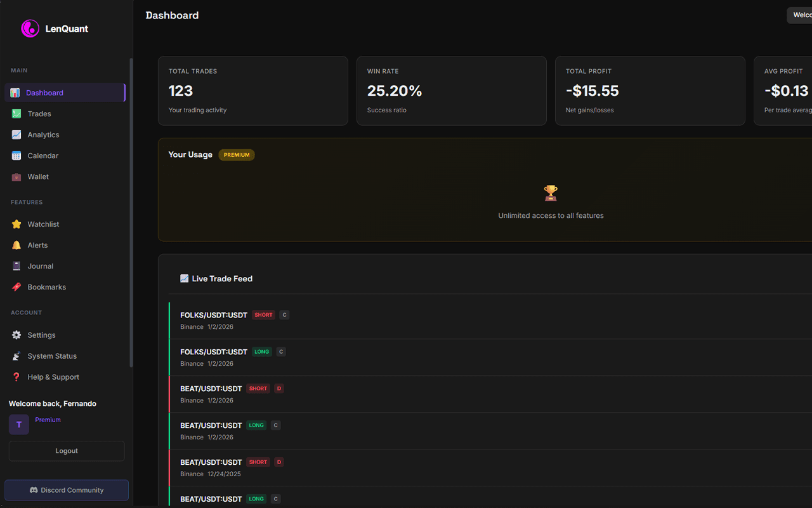Click the Logout button
Viewport: 812px width, 508px height.
pos(66,450)
